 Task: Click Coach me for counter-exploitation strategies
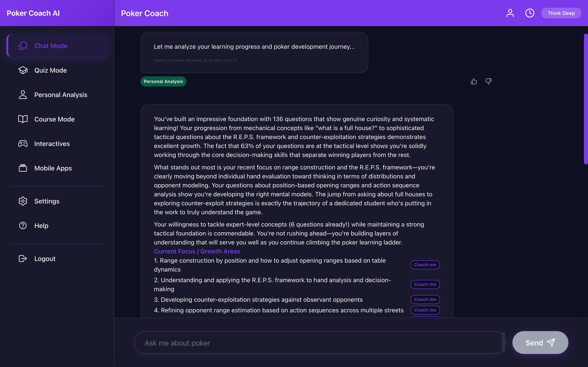[x=425, y=299]
